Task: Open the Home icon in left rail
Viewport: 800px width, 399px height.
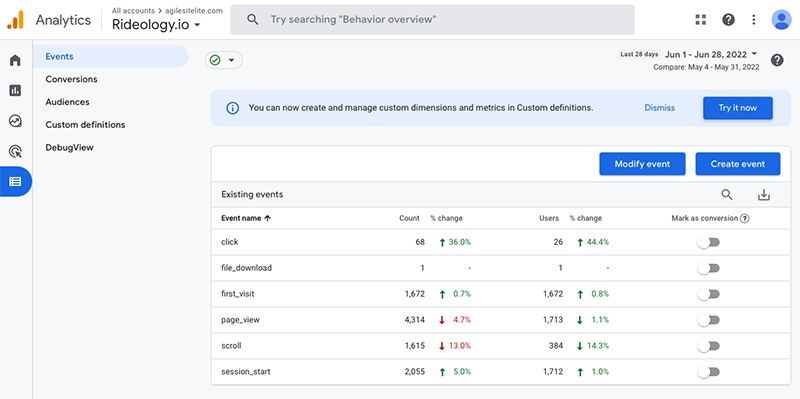Action: [x=15, y=60]
